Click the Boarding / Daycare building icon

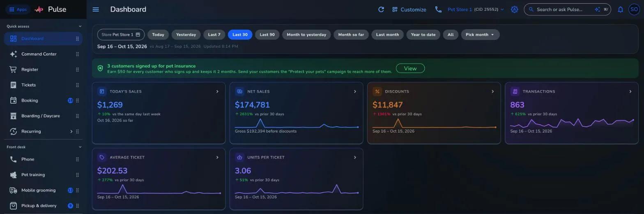(13, 116)
